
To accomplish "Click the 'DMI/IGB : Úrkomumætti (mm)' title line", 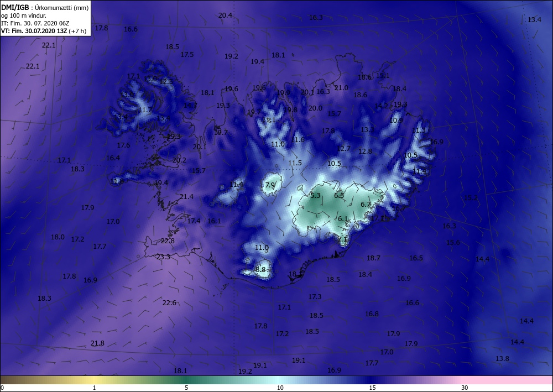I will [x=45, y=7].
